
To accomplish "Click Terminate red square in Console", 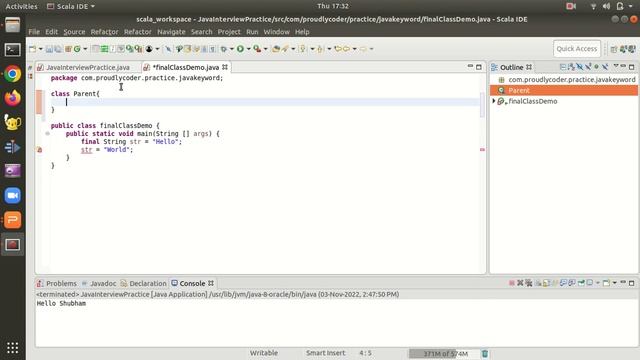I will 511,283.
